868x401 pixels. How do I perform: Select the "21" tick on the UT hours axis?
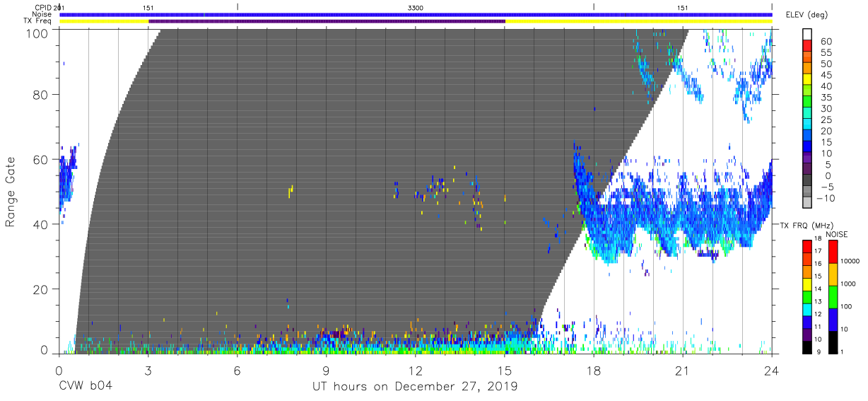[682, 369]
